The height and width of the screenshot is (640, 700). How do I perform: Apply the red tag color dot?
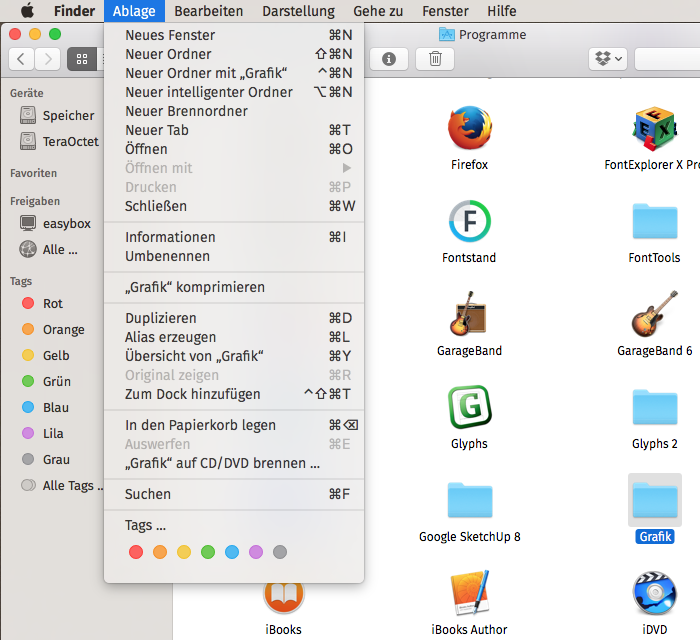[x=136, y=552]
